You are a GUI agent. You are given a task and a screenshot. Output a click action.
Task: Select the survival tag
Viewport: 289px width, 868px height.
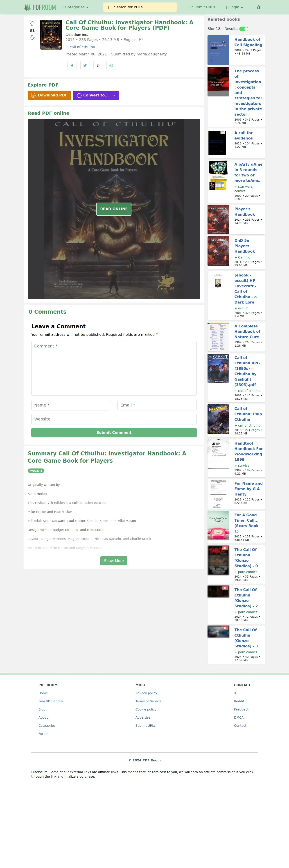click(242, 466)
